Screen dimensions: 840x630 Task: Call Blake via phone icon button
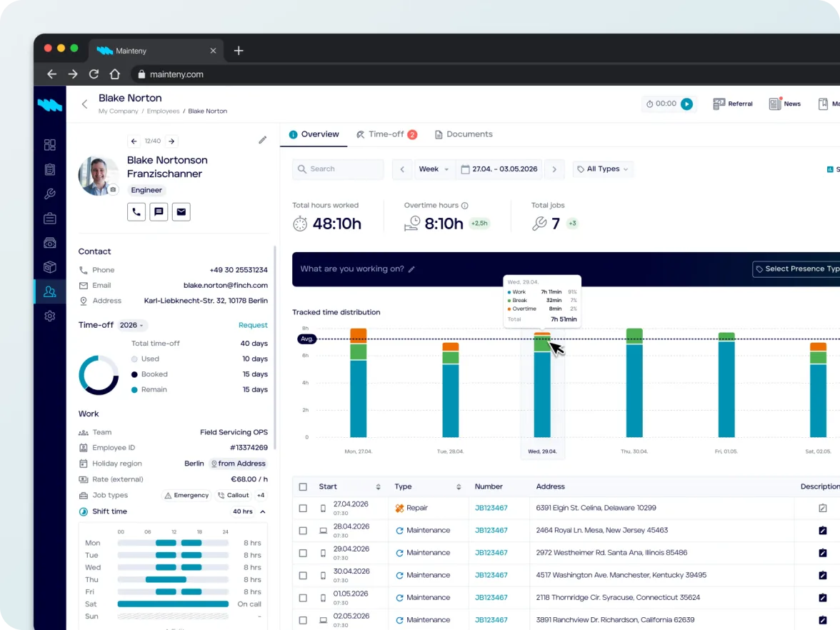click(136, 211)
